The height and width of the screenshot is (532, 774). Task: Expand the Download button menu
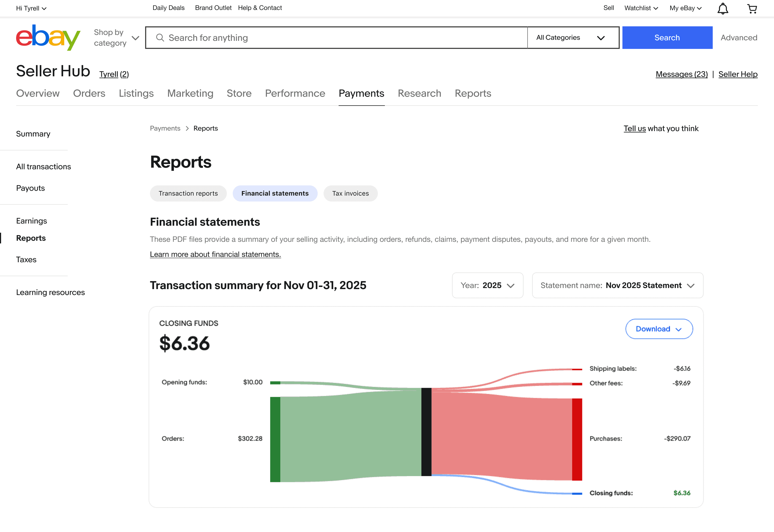659,329
